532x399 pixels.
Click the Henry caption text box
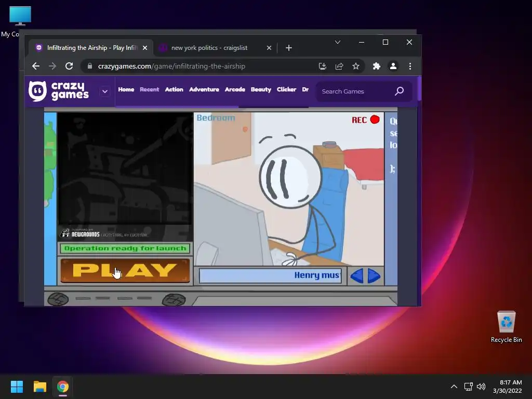click(270, 275)
